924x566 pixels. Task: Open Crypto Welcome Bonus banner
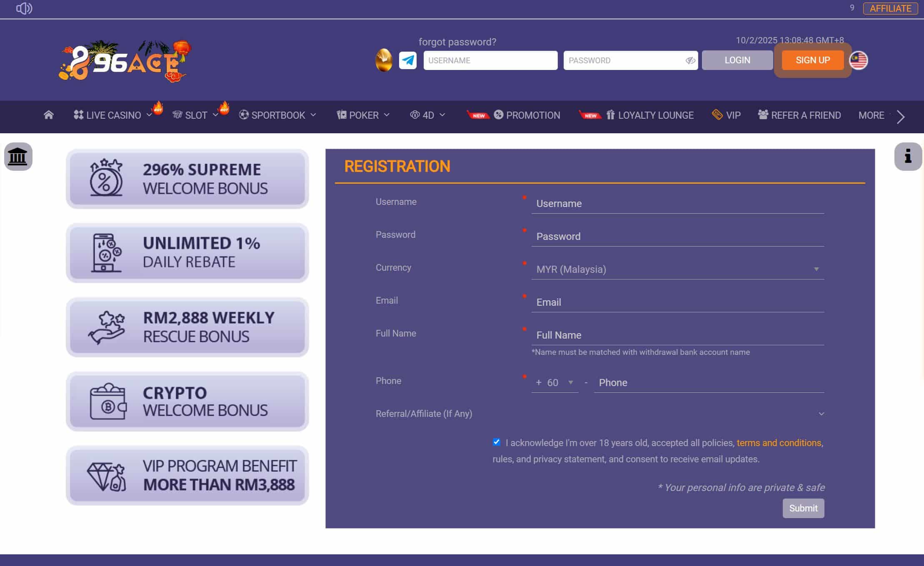187,401
